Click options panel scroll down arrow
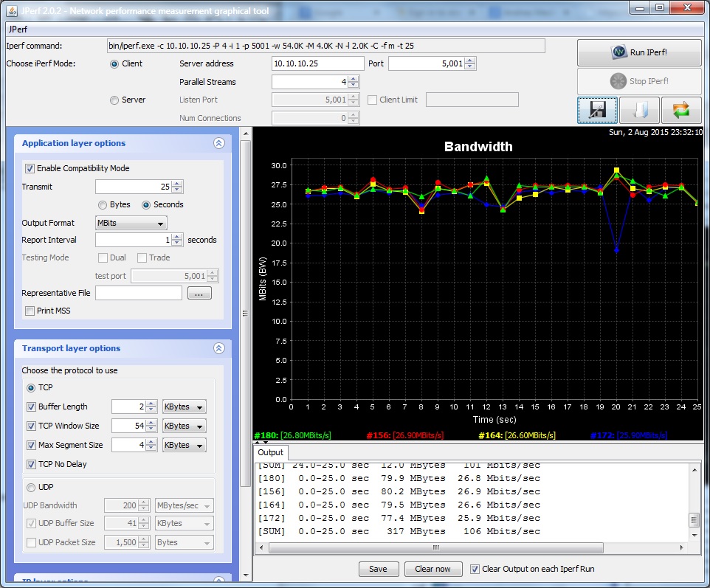This screenshot has width=710, height=588. (x=246, y=575)
